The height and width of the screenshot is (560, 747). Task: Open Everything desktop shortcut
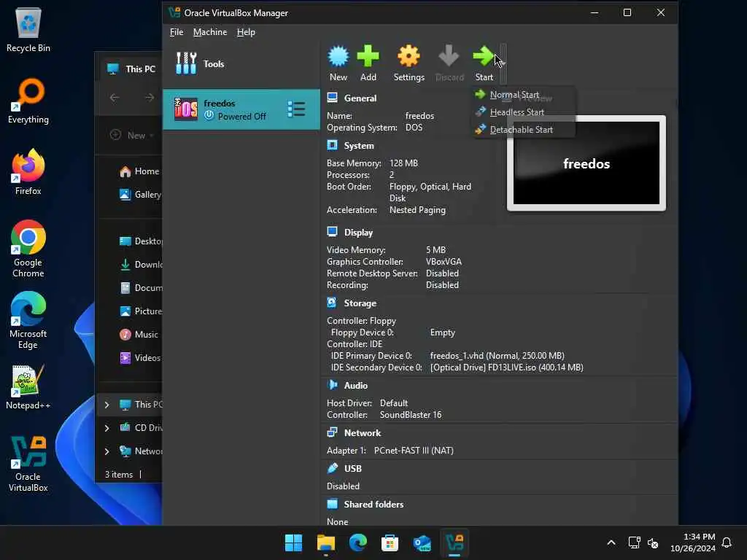pos(28,101)
